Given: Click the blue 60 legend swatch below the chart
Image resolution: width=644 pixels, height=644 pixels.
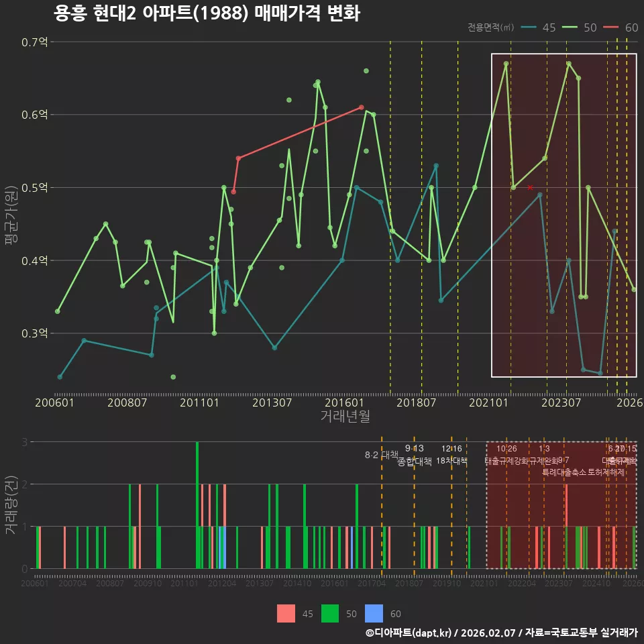Looking at the screenshot, I should (x=374, y=614).
